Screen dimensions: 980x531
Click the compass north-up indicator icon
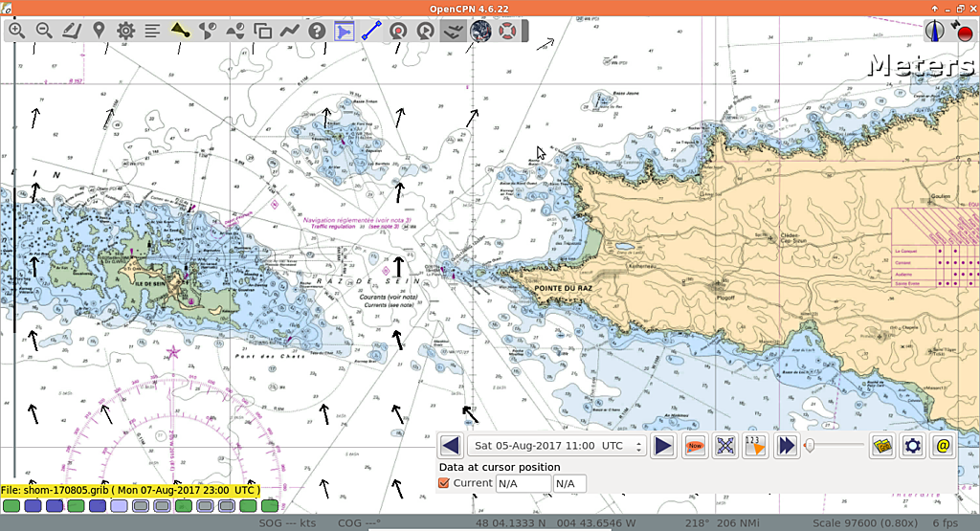(x=935, y=31)
